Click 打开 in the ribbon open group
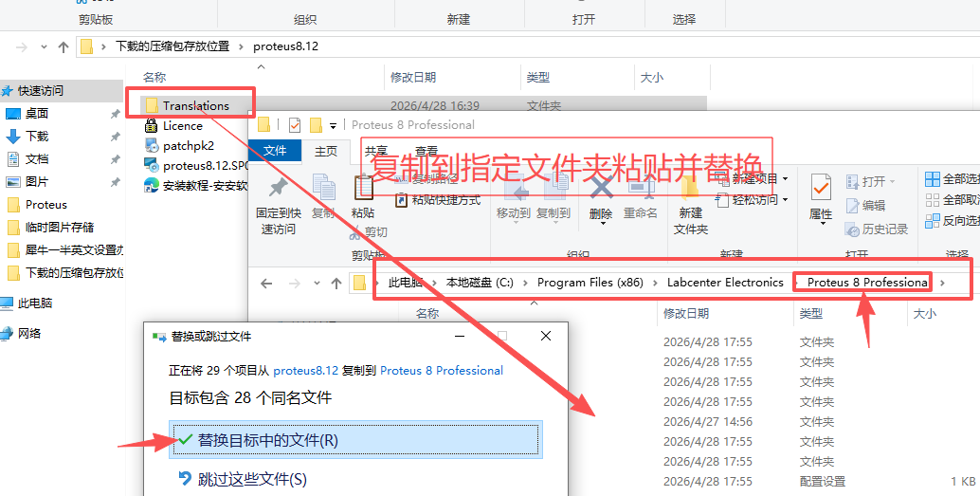Image resolution: width=980 pixels, height=496 pixels. 871,182
